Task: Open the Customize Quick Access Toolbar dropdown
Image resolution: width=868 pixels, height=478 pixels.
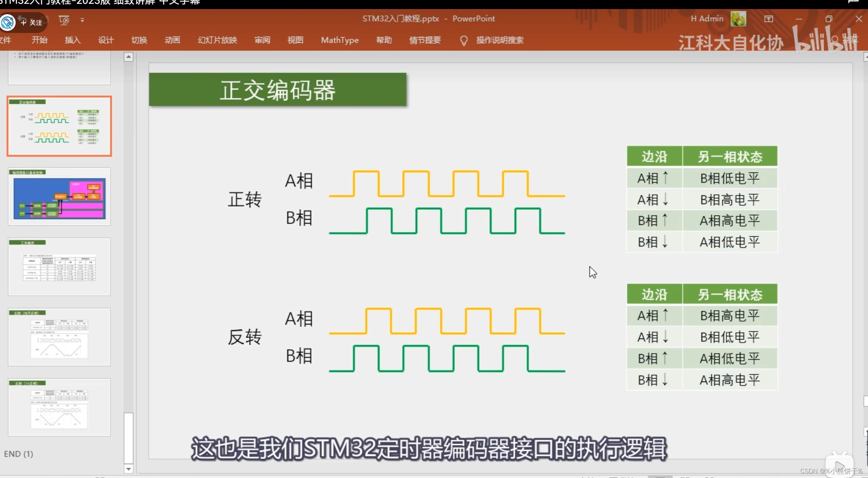Action: click(82, 20)
